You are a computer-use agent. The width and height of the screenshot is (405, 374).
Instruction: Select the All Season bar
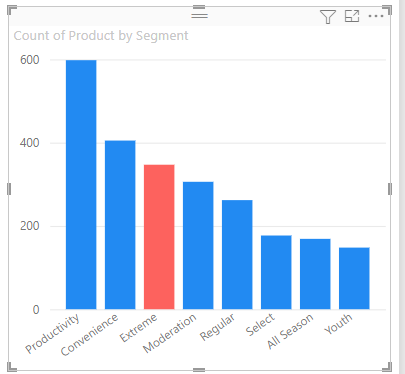click(x=315, y=274)
